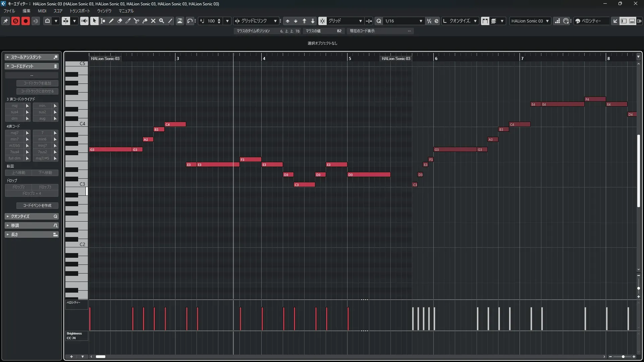Toggle Acoustic Feedback speaker button
Screen dimensions: 644x362
[x=84, y=21]
